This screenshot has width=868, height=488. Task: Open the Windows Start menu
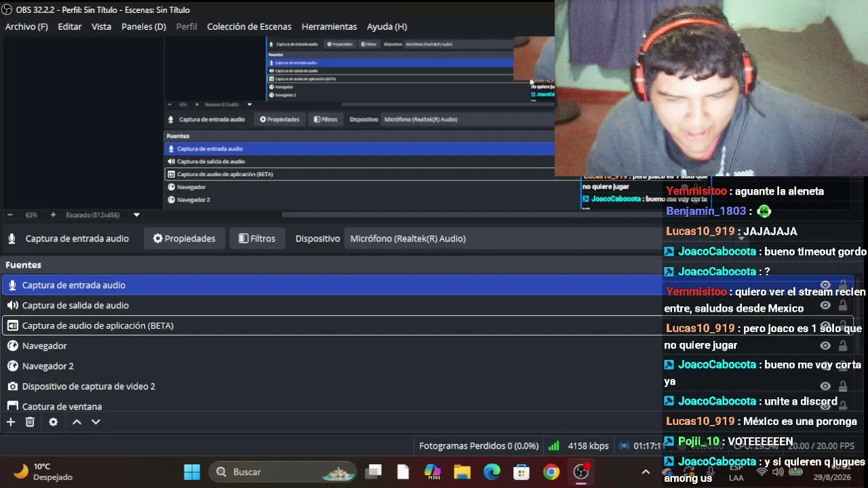[192, 472]
